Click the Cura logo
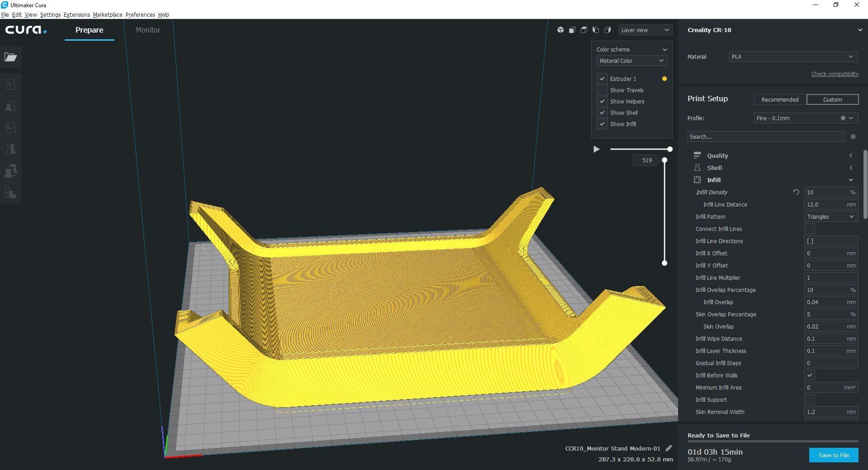868x470 pixels. coord(26,30)
